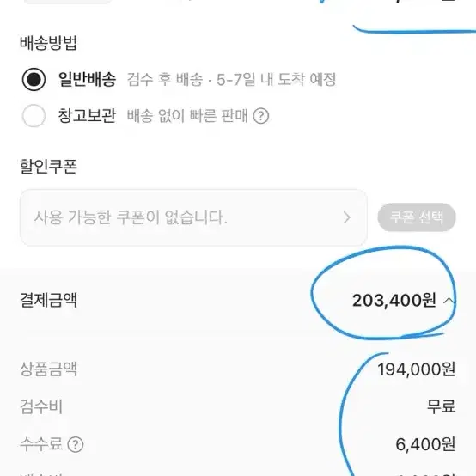This screenshot has height=476, width=476.
Task: Tap the 6,400원 fee amount
Action: tap(425, 444)
